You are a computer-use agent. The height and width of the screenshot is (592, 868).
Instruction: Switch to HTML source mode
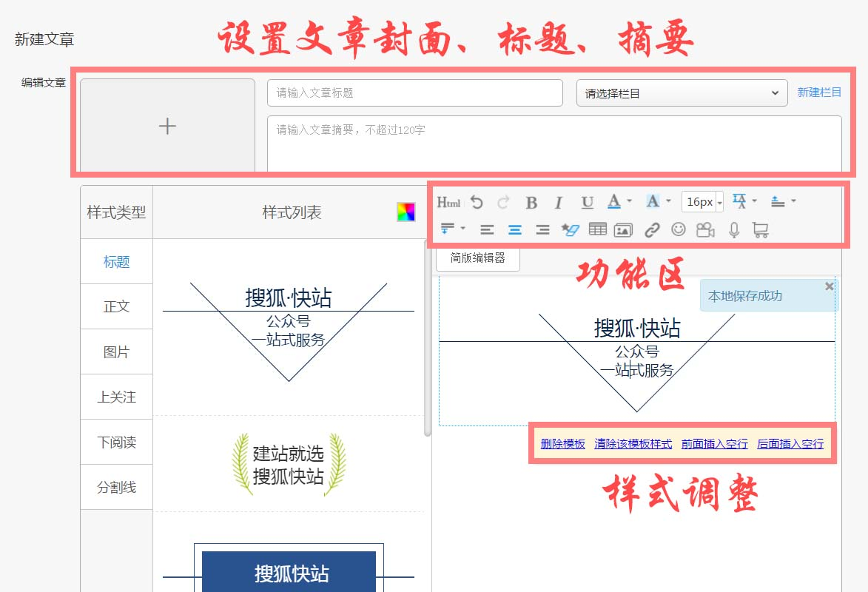tap(448, 202)
